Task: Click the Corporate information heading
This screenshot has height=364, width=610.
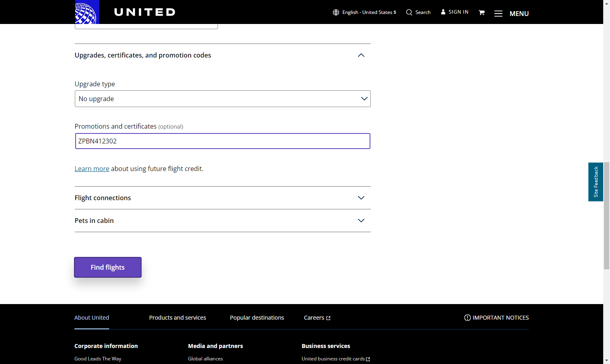Action: coord(106,346)
